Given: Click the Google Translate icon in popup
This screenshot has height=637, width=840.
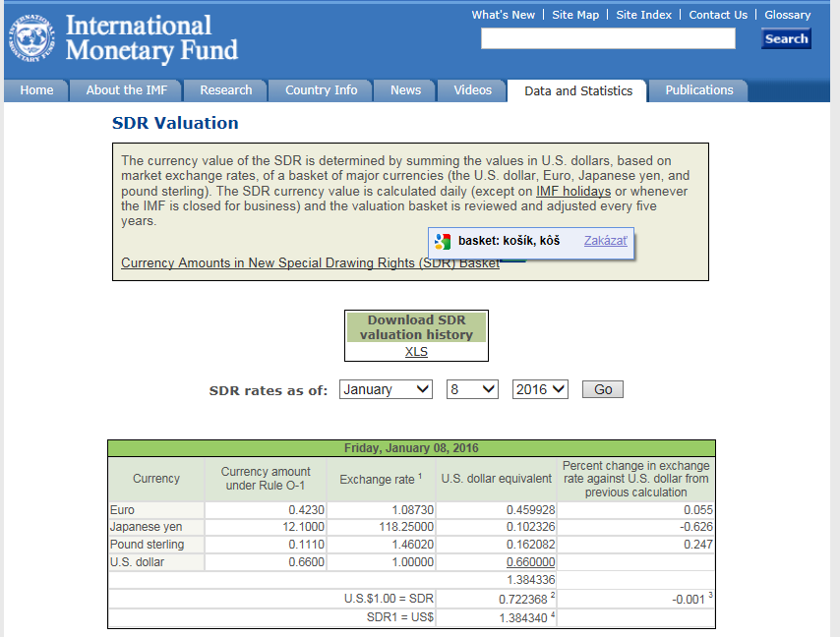Looking at the screenshot, I should [x=443, y=242].
